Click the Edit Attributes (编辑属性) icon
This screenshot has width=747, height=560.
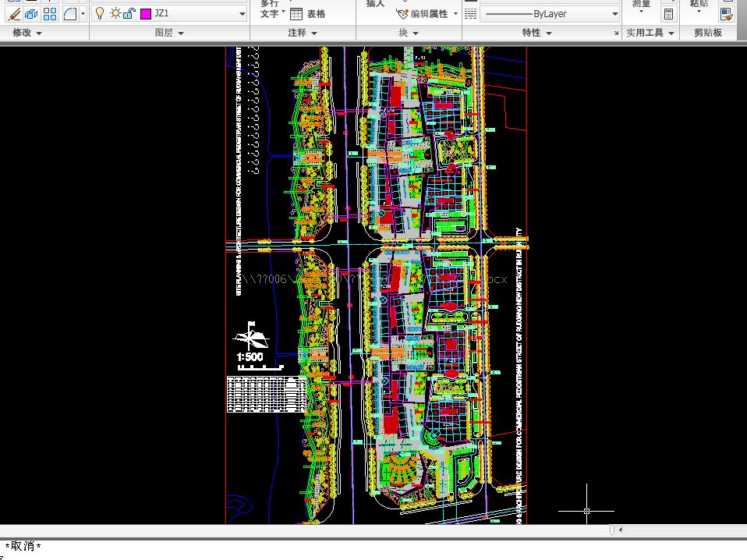click(x=402, y=13)
